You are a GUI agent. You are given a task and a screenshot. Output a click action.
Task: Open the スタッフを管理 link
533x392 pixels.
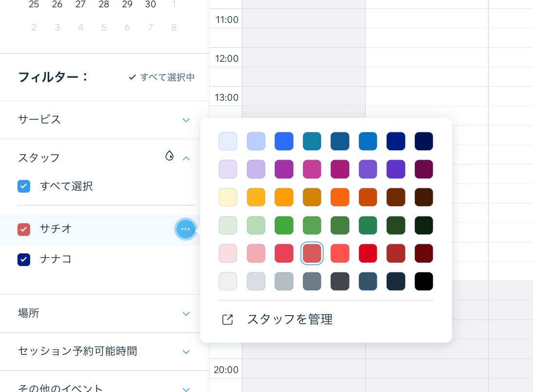click(x=290, y=320)
